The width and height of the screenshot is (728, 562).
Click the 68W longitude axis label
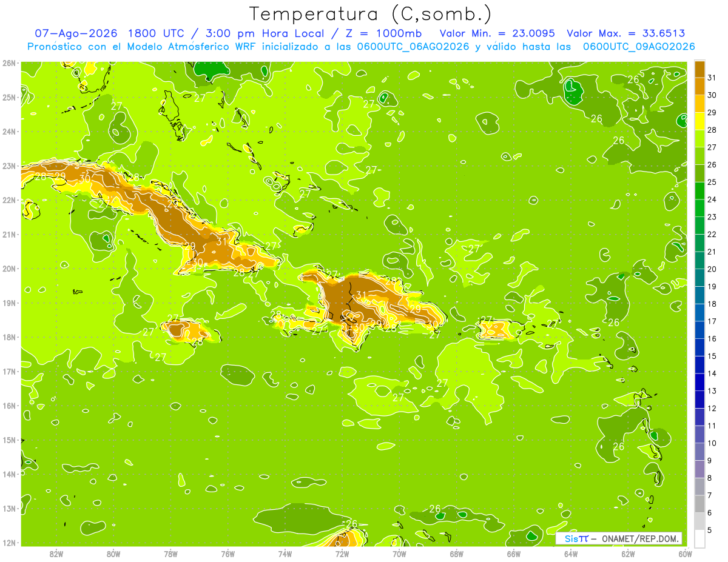[457, 554]
